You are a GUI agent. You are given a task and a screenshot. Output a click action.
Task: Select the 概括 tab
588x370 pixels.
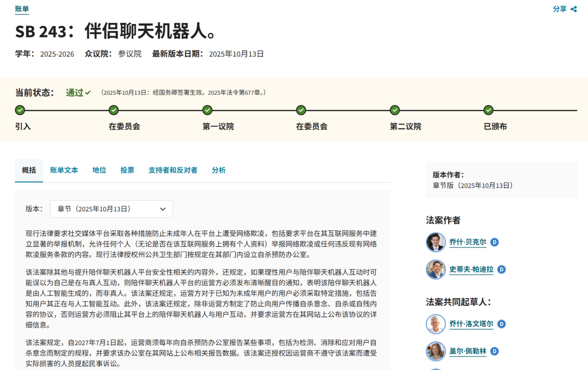(x=29, y=171)
